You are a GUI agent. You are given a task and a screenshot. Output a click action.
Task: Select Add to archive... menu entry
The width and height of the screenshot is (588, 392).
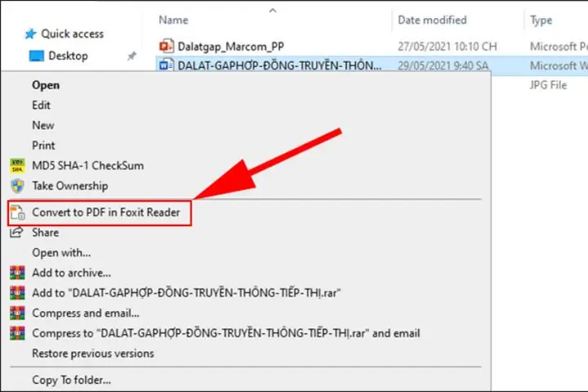(72, 273)
